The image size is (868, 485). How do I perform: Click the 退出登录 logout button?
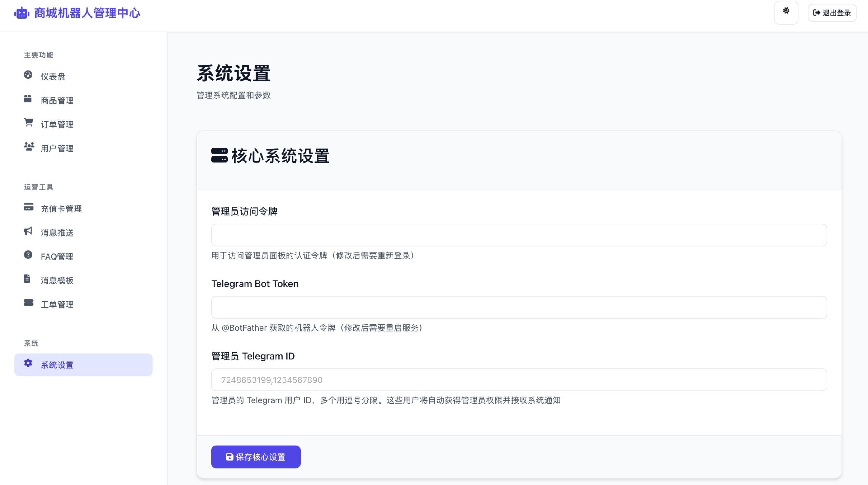(x=832, y=13)
